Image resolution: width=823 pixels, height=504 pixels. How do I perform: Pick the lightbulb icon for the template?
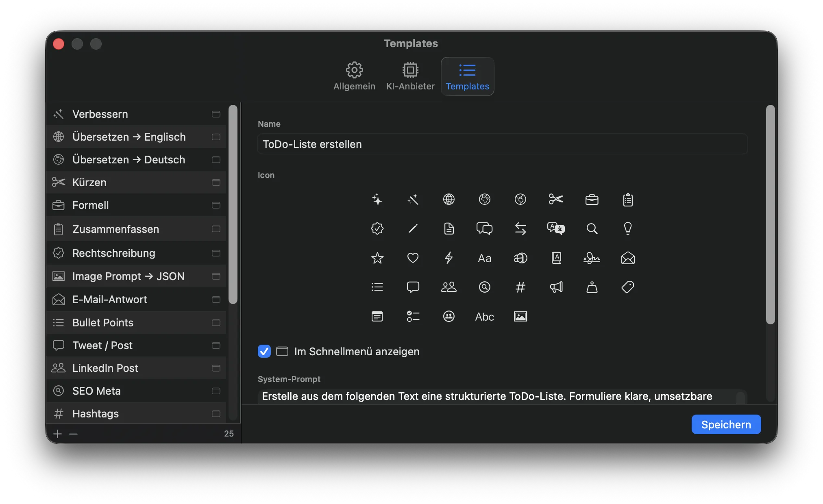628,228
